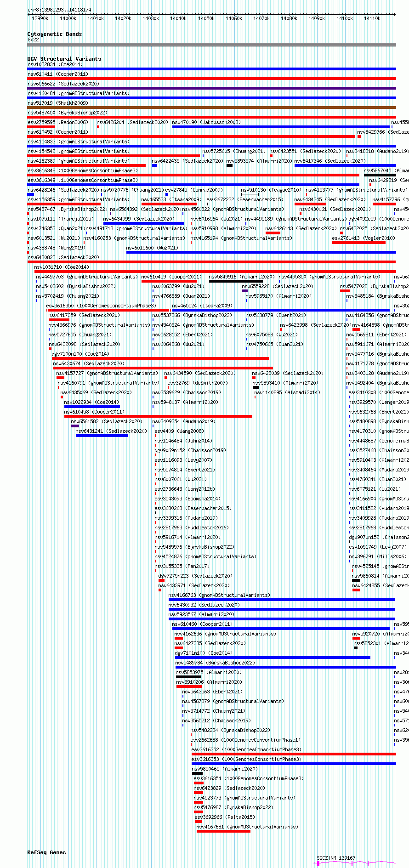Screen dimensions: 409x868
Task: Click the RefSeq Genes track title
Action: click(x=47, y=852)
